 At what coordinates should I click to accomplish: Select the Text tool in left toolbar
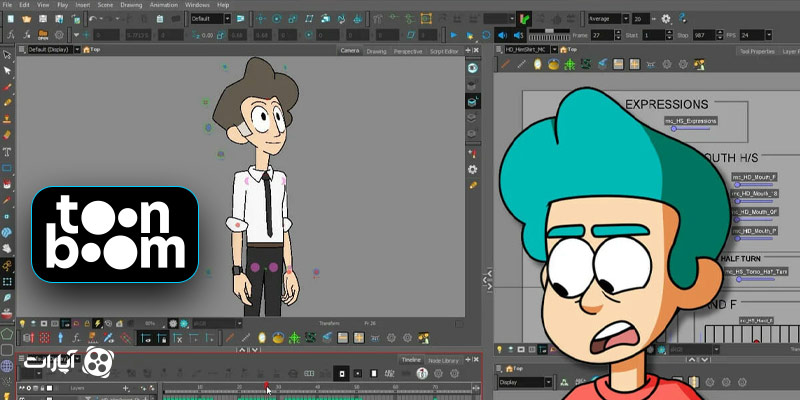coord(7,152)
